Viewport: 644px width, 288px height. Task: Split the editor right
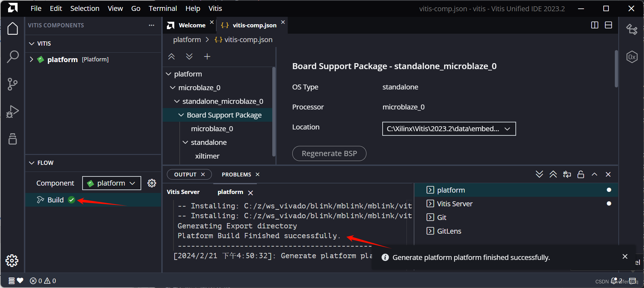pyautogui.click(x=595, y=25)
